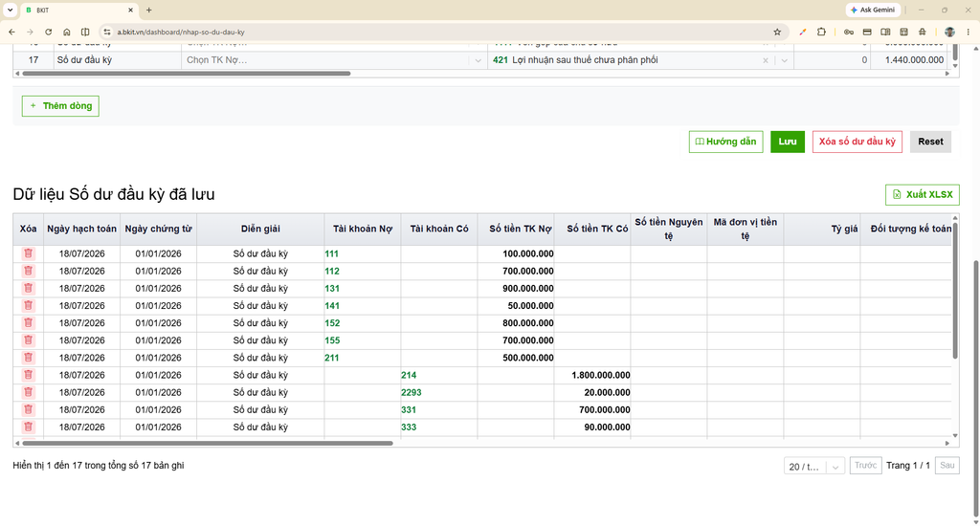The width and height of the screenshot is (980, 526).
Task: Open the Extensions puzzle menu
Action: pyautogui.click(x=821, y=32)
